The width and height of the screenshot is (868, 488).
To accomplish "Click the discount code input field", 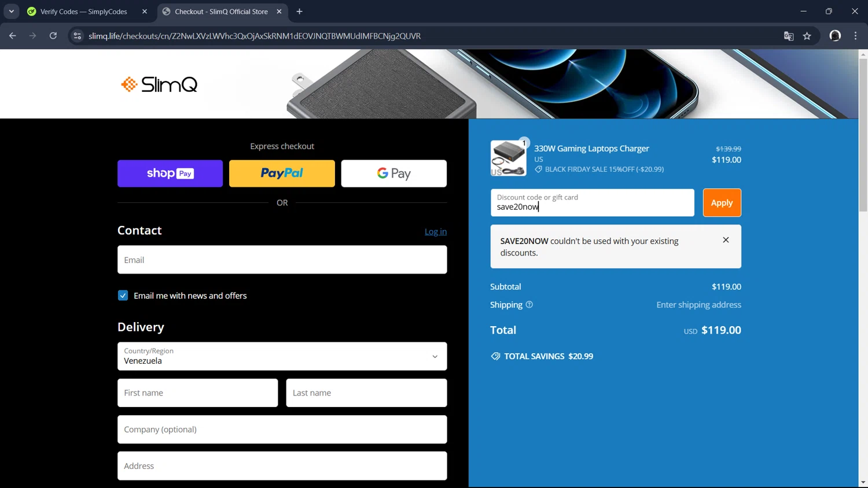I will [593, 203].
